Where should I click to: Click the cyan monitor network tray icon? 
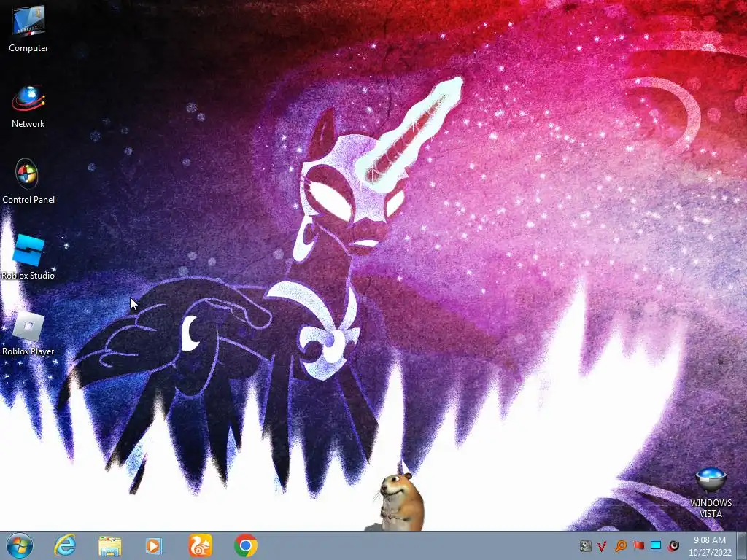(x=656, y=545)
